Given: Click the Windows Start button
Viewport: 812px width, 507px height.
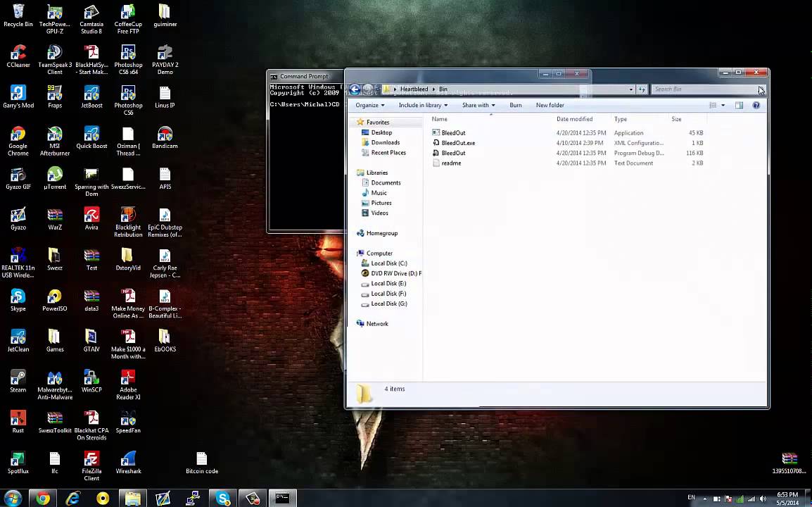Looking at the screenshot, I should pyautogui.click(x=13, y=498).
